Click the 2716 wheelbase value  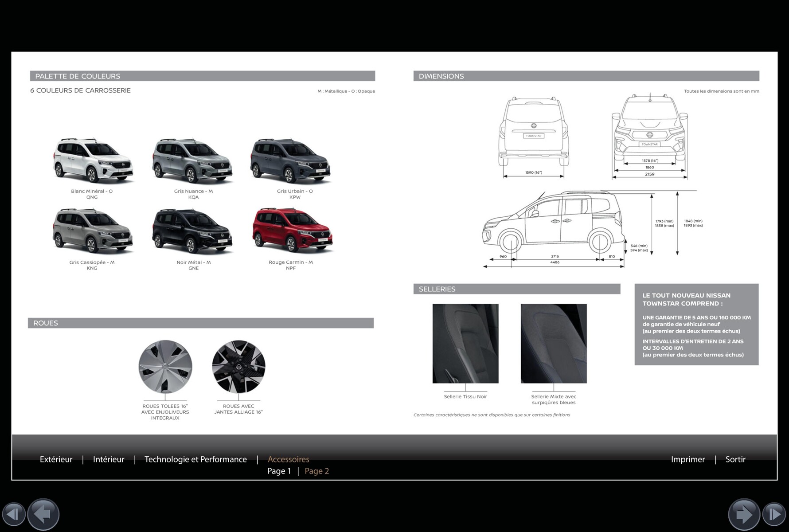[x=555, y=256]
